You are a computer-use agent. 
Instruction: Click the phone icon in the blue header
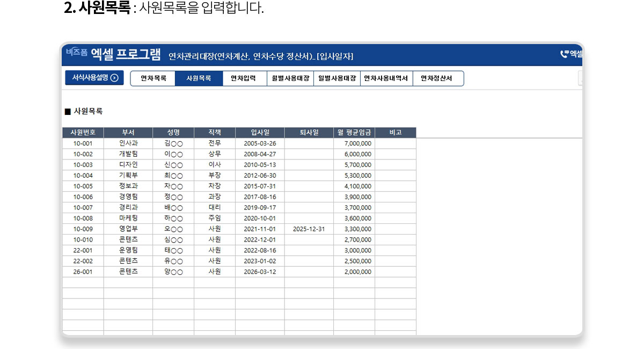564,54
